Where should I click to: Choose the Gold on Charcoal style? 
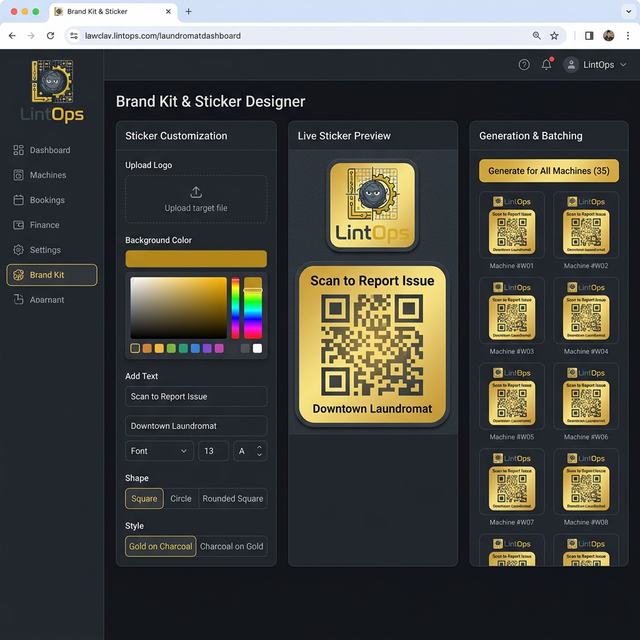tap(160, 546)
